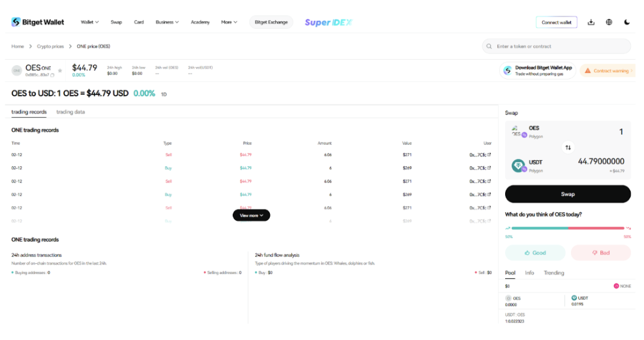
Task: Open the language globe icon
Action: pyautogui.click(x=609, y=22)
